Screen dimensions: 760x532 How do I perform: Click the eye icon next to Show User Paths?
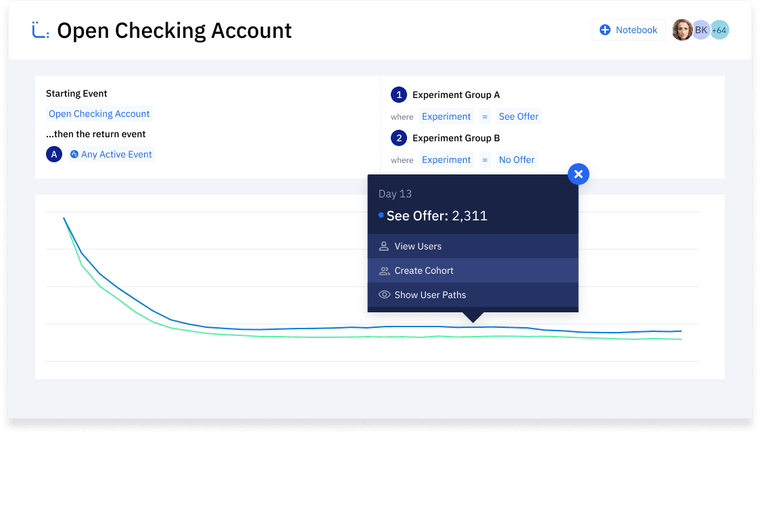click(384, 295)
